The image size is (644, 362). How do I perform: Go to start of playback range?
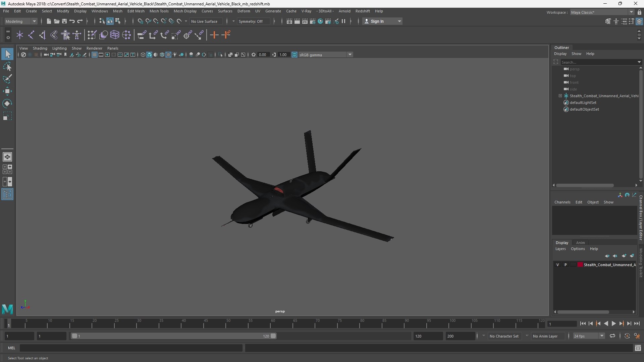tap(583, 323)
